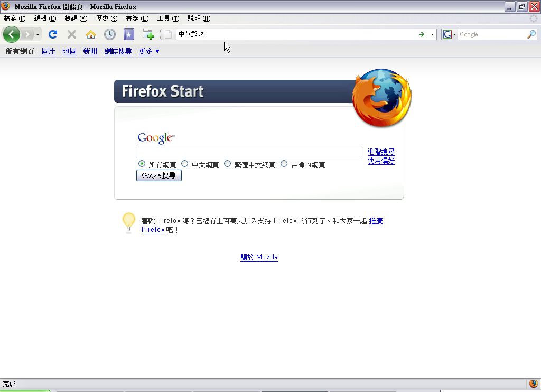Open the 工具 (T) menu
This screenshot has height=392, width=541.
pyautogui.click(x=168, y=18)
